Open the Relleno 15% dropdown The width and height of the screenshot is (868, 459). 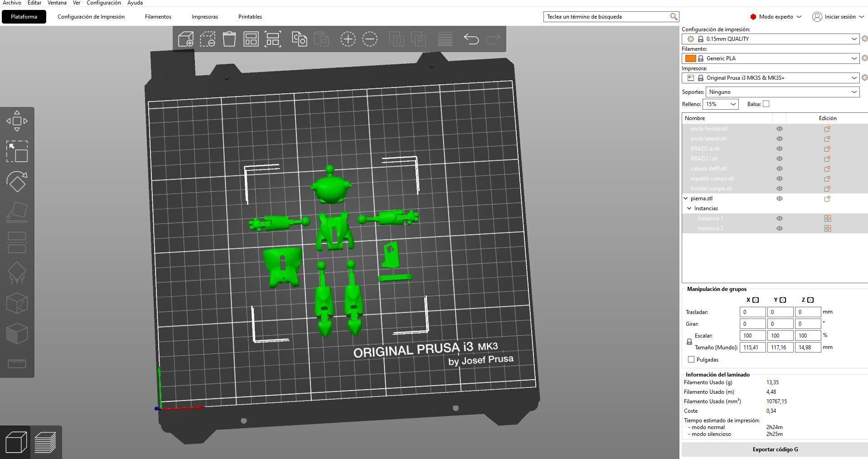[720, 104]
